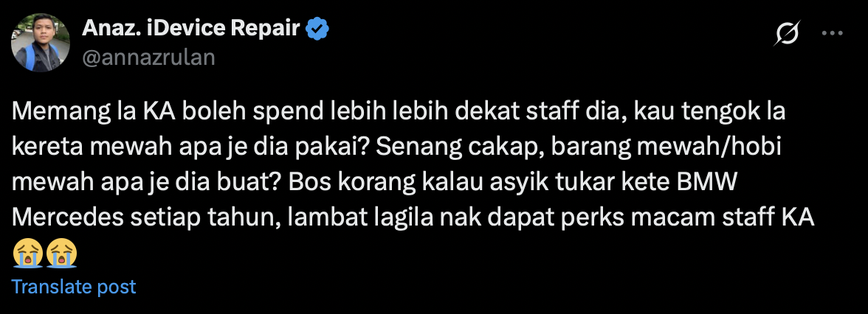The image size is (868, 314).
Task: Click the Translate post link
Action: click(x=74, y=287)
